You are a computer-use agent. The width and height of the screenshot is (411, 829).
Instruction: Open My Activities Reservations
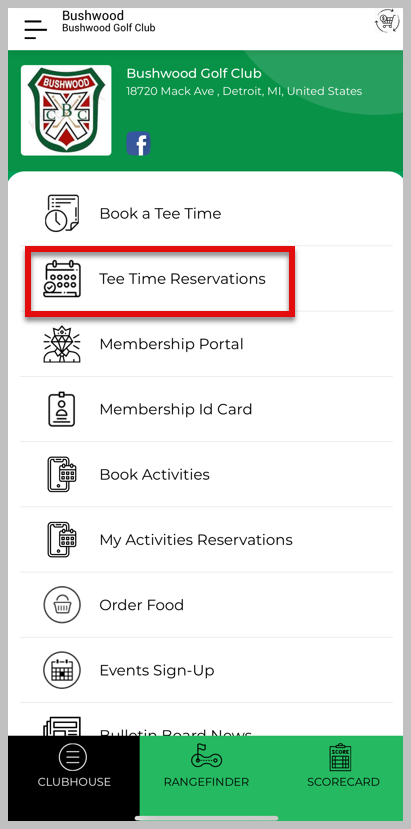206,540
